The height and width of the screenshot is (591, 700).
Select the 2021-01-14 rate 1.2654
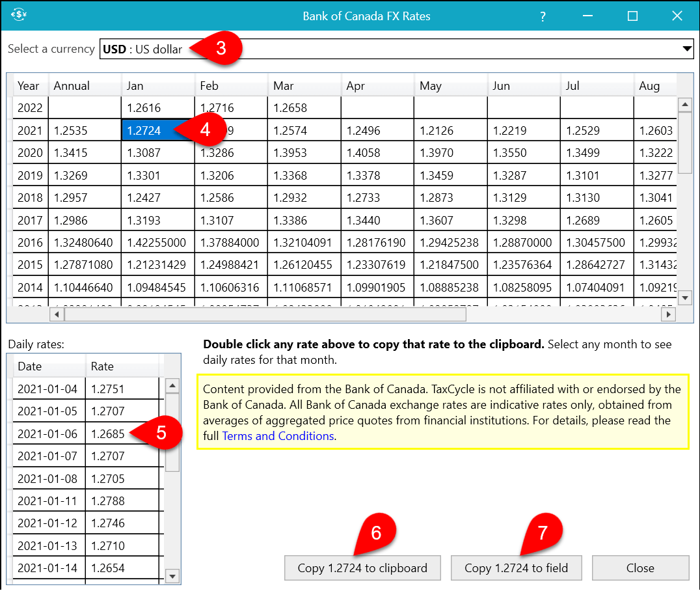point(122,568)
